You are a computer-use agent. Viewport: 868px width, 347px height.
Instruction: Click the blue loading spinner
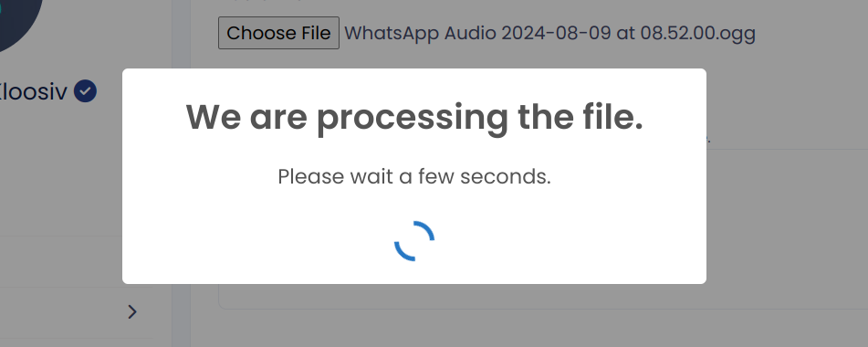click(414, 241)
